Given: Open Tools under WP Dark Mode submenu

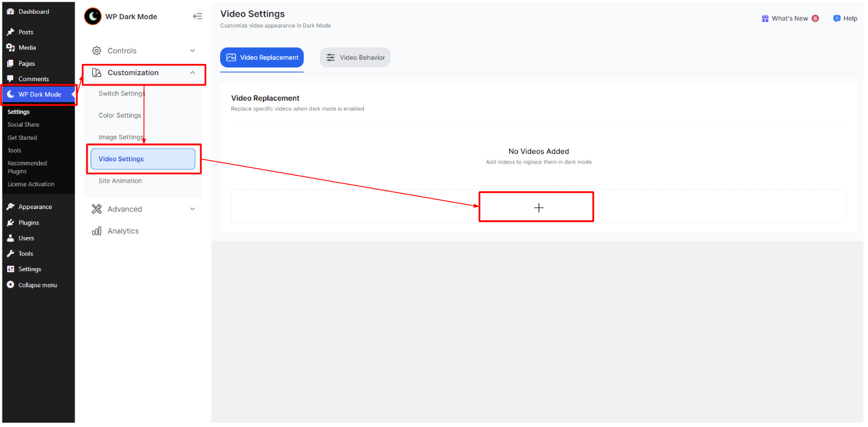Looking at the screenshot, I should [x=14, y=150].
